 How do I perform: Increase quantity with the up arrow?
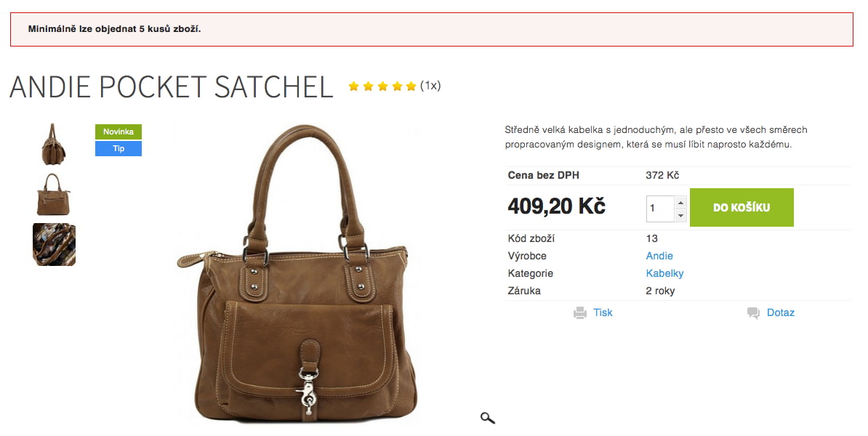pos(680,202)
